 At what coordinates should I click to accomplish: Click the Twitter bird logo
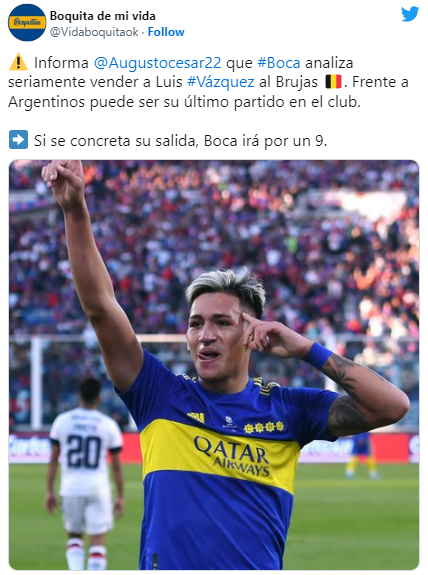pos(410,14)
